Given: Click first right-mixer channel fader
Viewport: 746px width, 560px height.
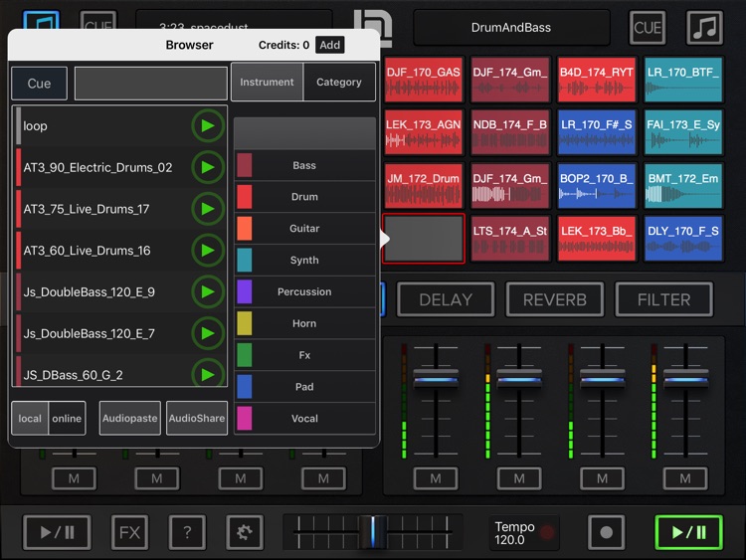Looking at the screenshot, I should coord(436,379).
